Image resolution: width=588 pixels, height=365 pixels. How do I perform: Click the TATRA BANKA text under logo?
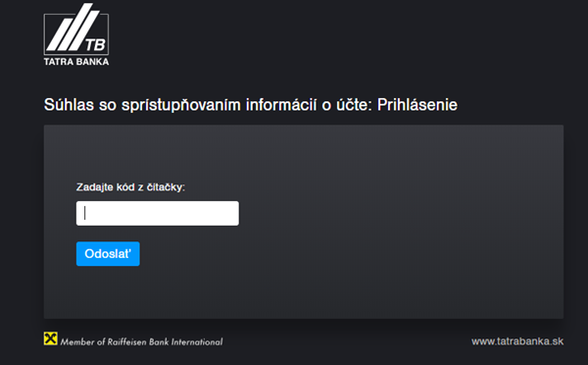coord(76,62)
